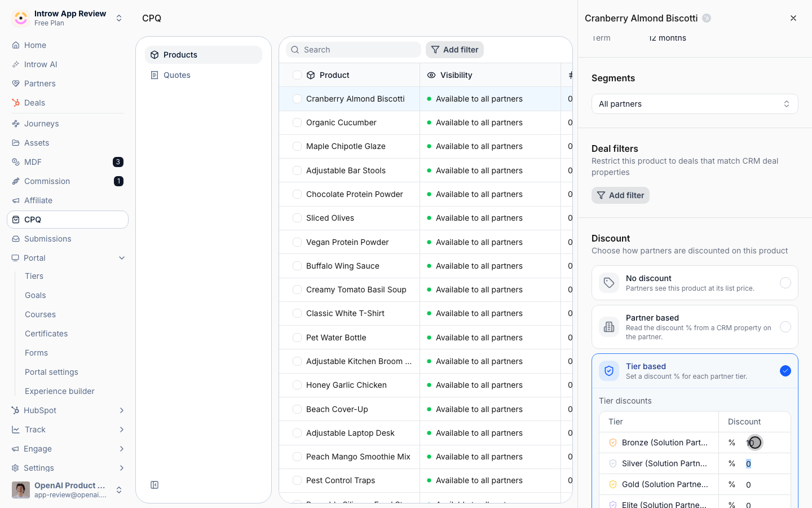Image resolution: width=812 pixels, height=508 pixels.
Task: Select the Partner based radio option
Action: (785, 327)
